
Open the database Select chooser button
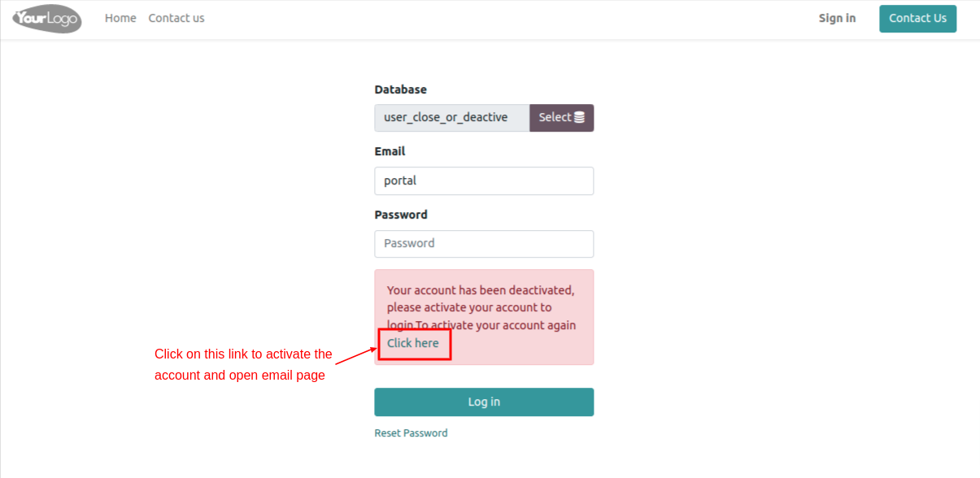pos(562,117)
